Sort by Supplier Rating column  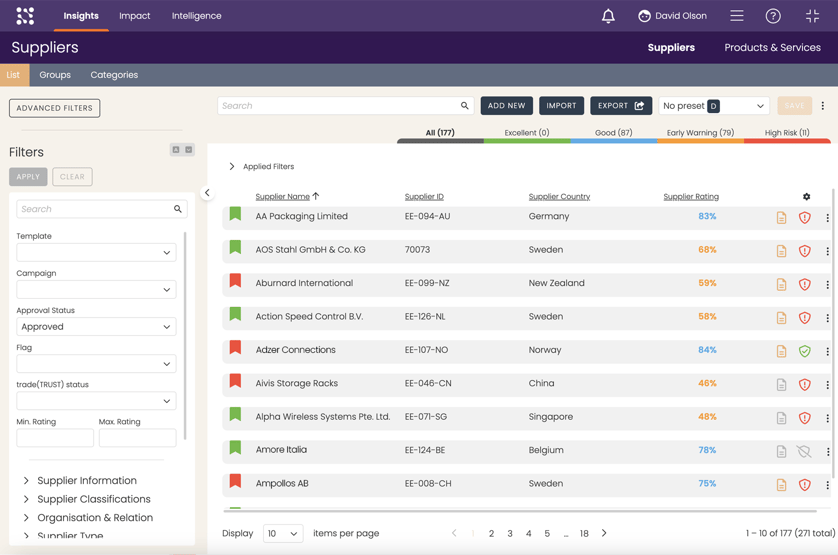[x=691, y=197]
